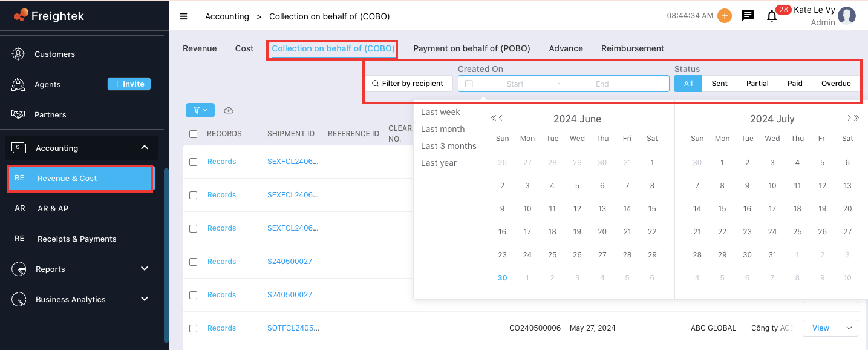This screenshot has height=350, width=868.
Task: Open Records link for SOTFCL2405 row
Action: [x=221, y=328]
